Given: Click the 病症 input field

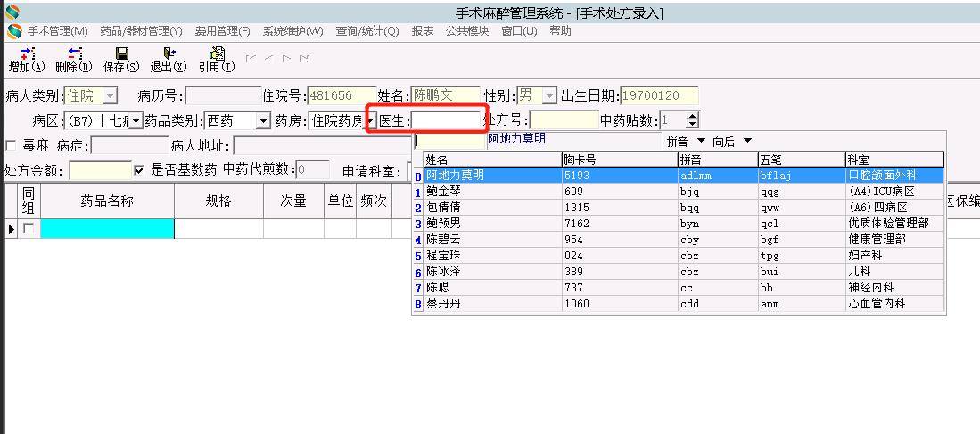Looking at the screenshot, I should pyautogui.click(x=130, y=146).
